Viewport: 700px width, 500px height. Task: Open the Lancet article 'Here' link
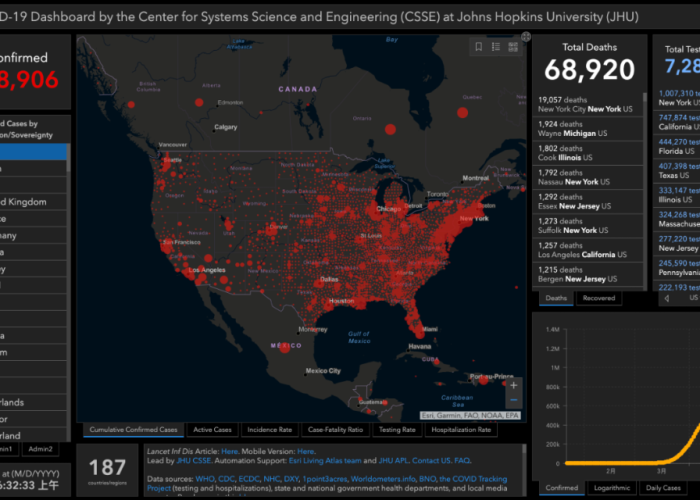point(229,451)
